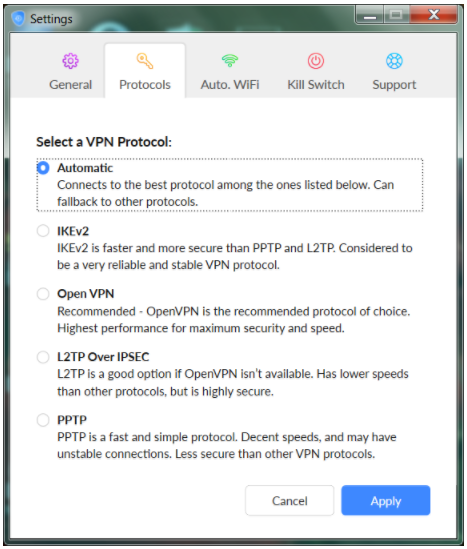Close the Settings window
Image resolution: width=467 pixels, height=549 pixels.
point(434,15)
